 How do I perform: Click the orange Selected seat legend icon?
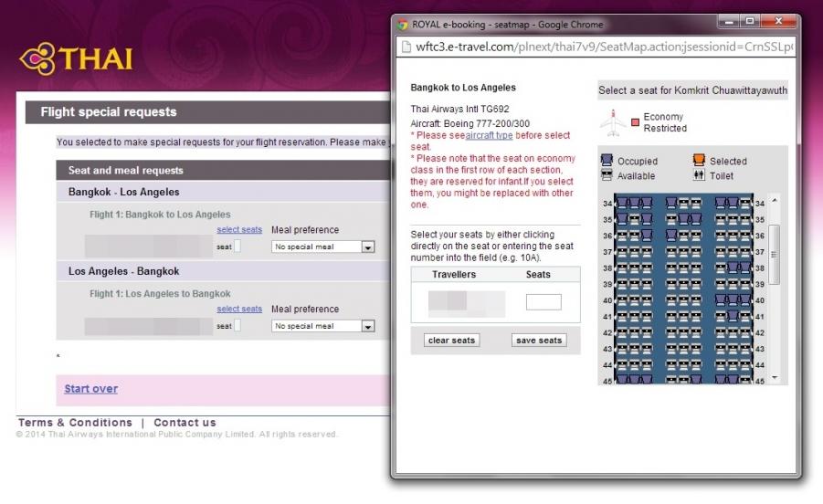[x=698, y=161]
